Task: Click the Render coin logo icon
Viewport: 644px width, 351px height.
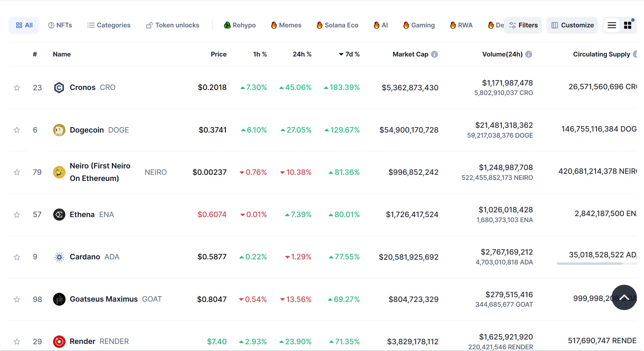Action: pyautogui.click(x=59, y=342)
